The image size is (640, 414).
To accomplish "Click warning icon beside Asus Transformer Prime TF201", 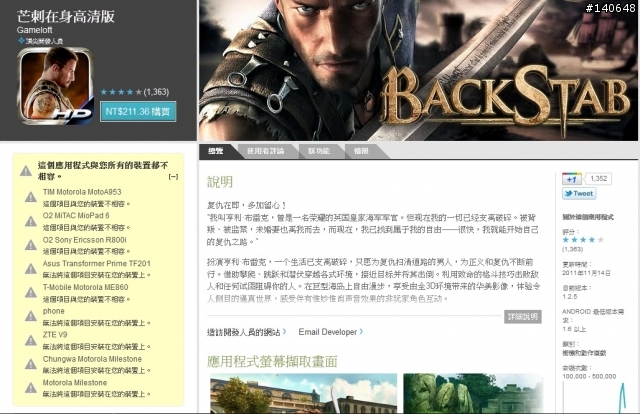I will (x=31, y=269).
